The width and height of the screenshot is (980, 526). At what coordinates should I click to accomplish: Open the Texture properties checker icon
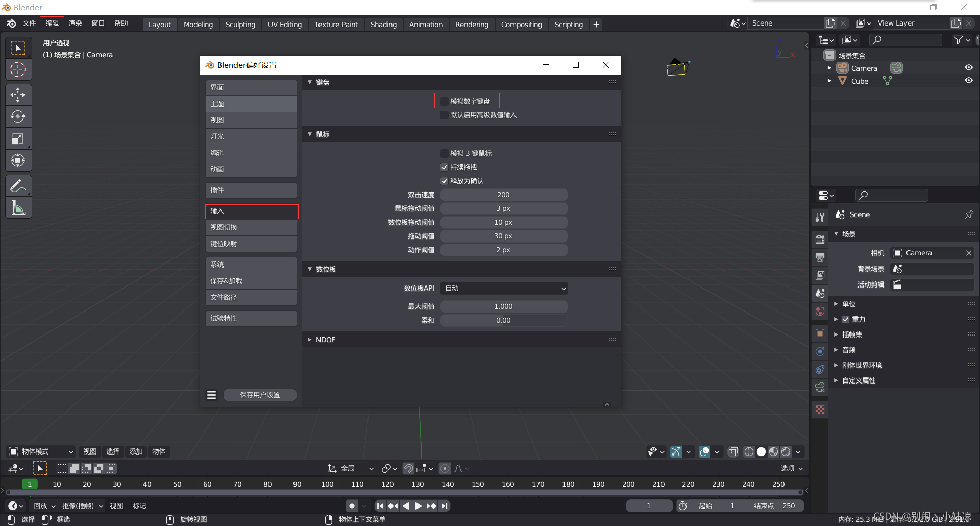820,410
